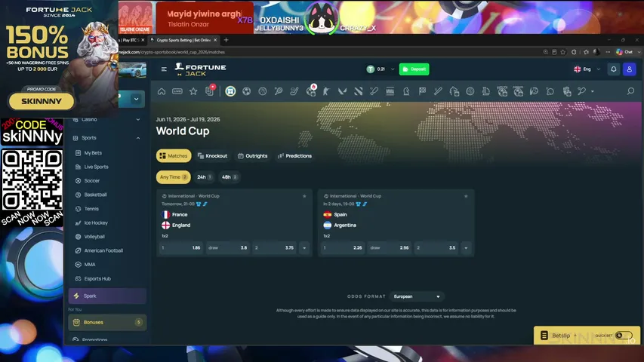
Task: Click the browser address bar URL
Action: tap(172, 52)
